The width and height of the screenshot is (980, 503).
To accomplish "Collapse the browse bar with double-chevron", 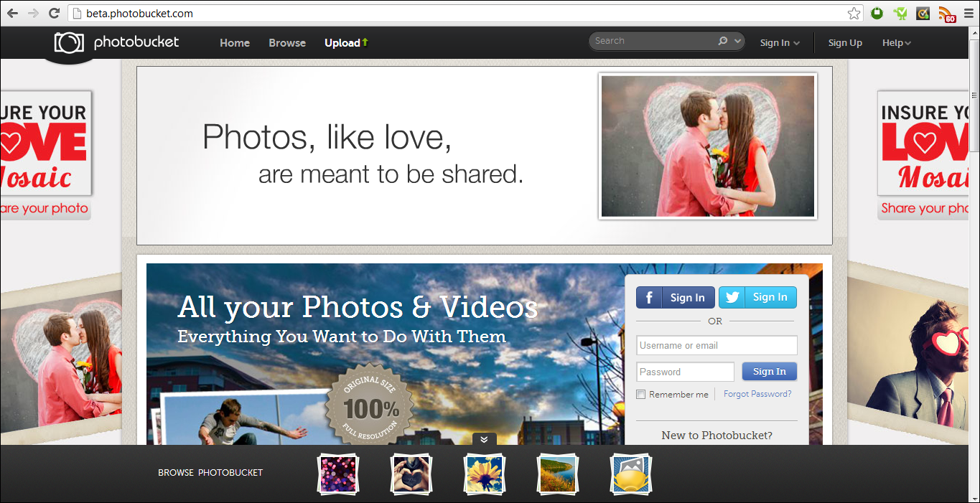I will [484, 439].
